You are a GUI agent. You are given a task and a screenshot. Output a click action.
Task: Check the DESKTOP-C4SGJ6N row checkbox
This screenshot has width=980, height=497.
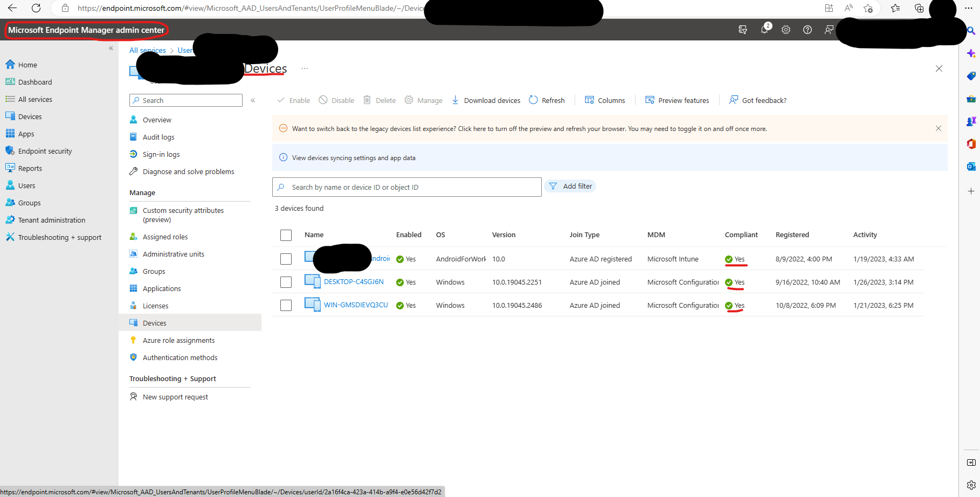286,282
